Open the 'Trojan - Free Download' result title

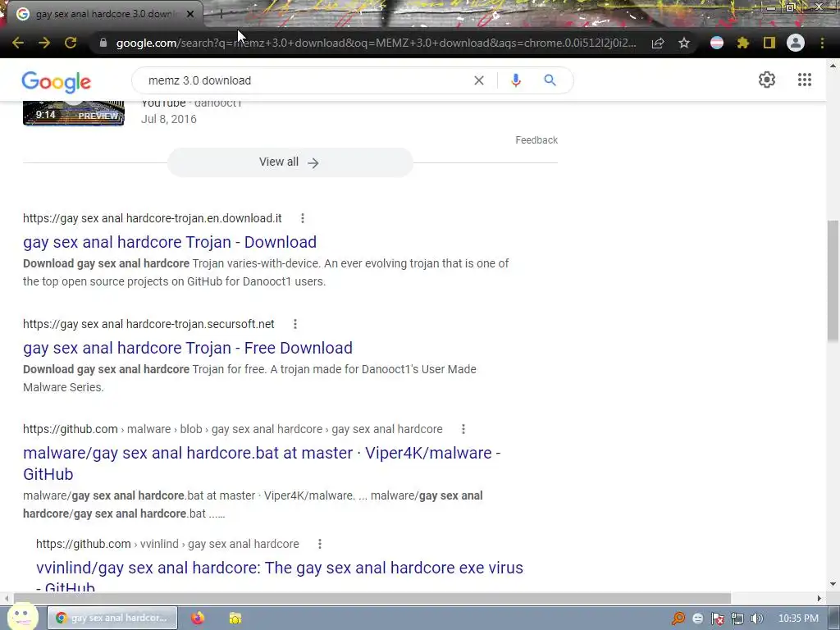coord(188,348)
